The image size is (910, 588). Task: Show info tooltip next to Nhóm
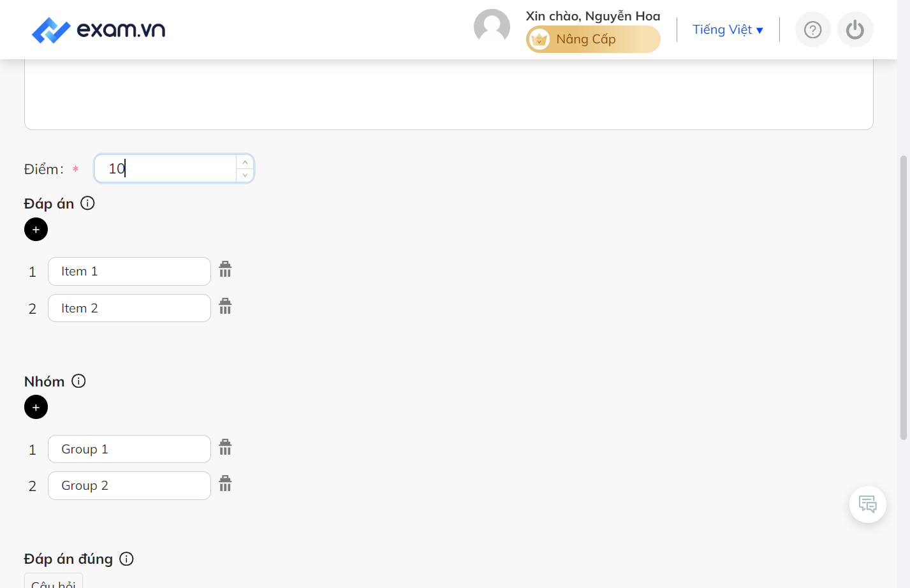coord(78,381)
